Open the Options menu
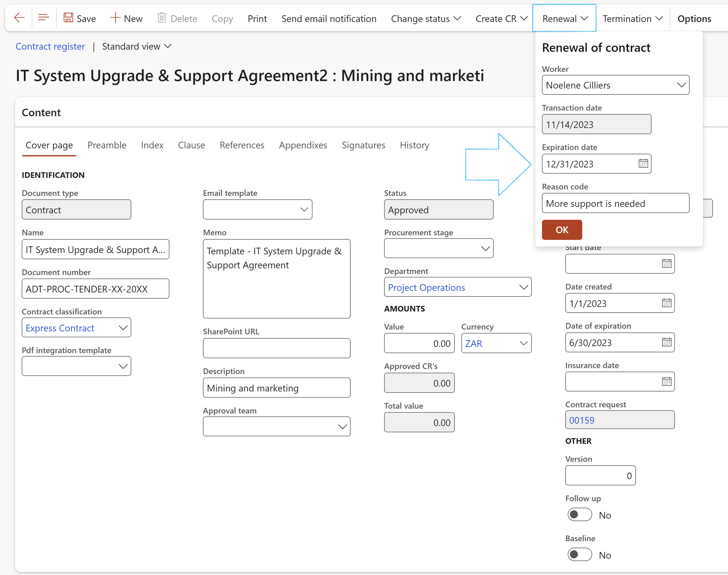This screenshot has height=575, width=728. (694, 19)
